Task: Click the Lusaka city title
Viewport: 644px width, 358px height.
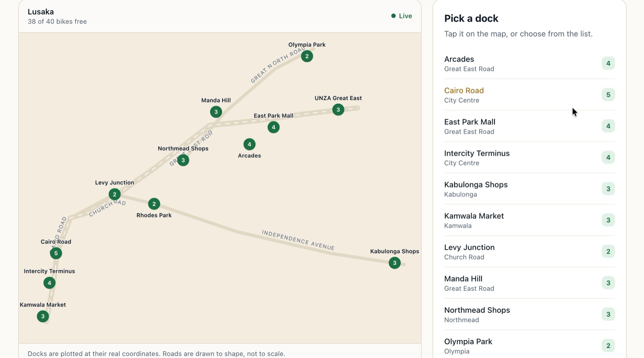Action: (41, 12)
